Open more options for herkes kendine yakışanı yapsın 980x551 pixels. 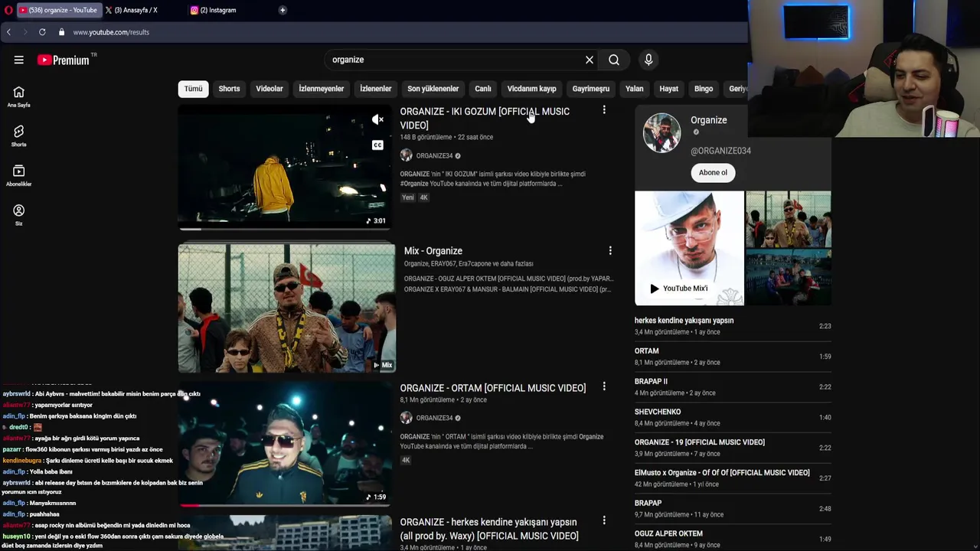pyautogui.click(x=604, y=520)
